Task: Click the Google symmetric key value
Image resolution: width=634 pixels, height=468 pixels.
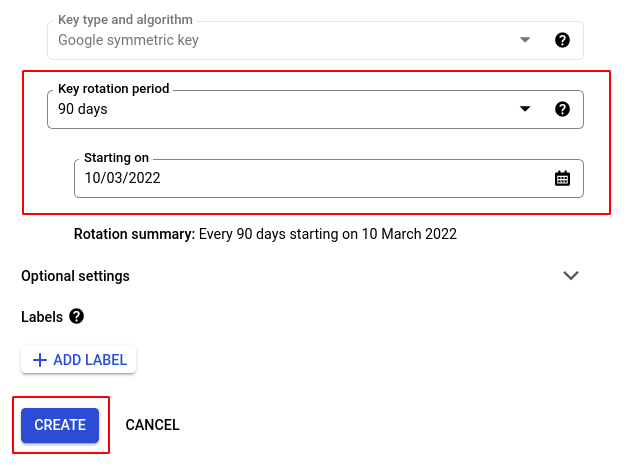Action: coord(128,40)
